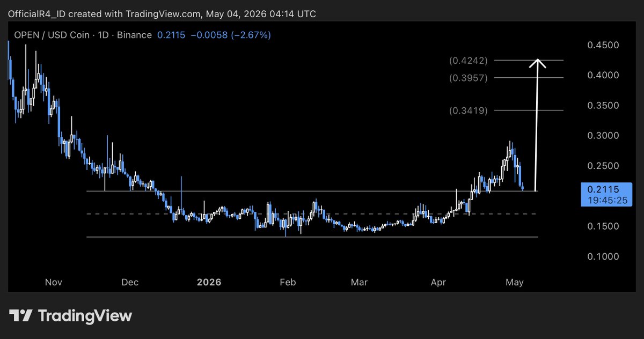Click the 0.1500 price axis label

click(603, 227)
